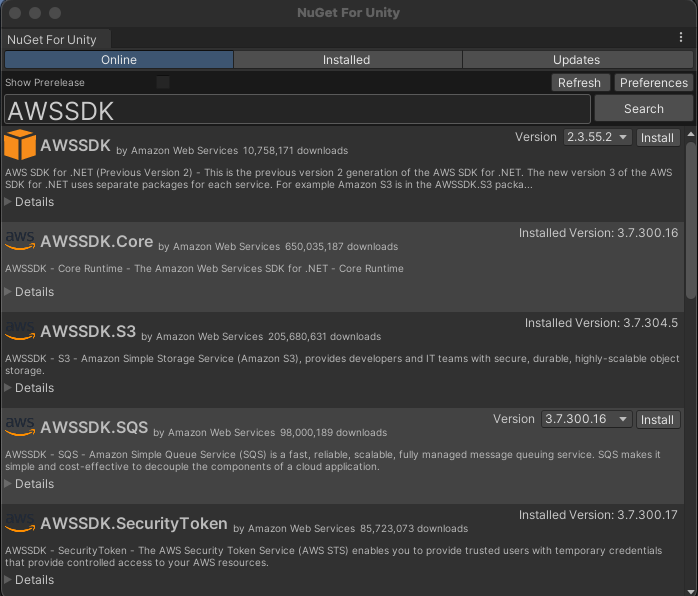Switch to the Installed tab
This screenshot has height=596, width=698.
(x=346, y=60)
